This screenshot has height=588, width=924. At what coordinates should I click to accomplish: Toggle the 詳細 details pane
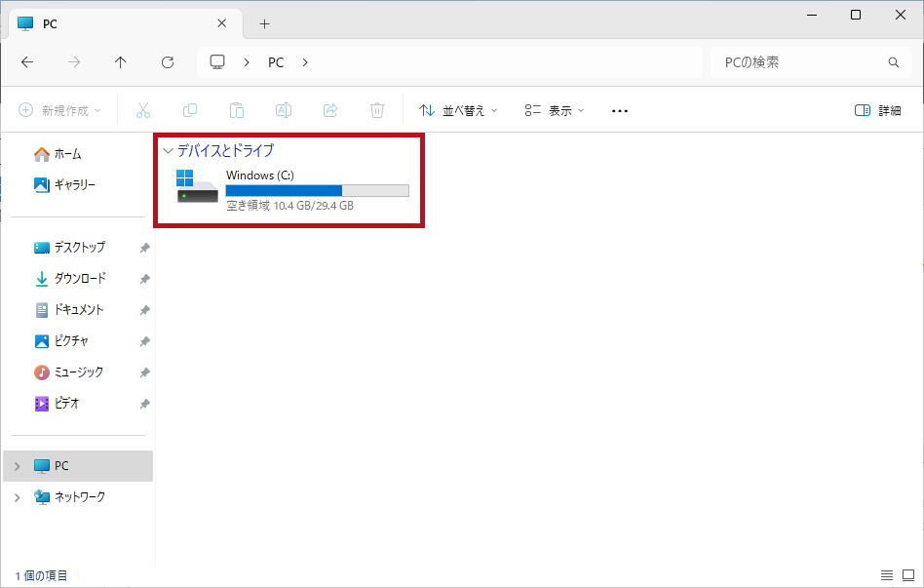click(x=877, y=110)
